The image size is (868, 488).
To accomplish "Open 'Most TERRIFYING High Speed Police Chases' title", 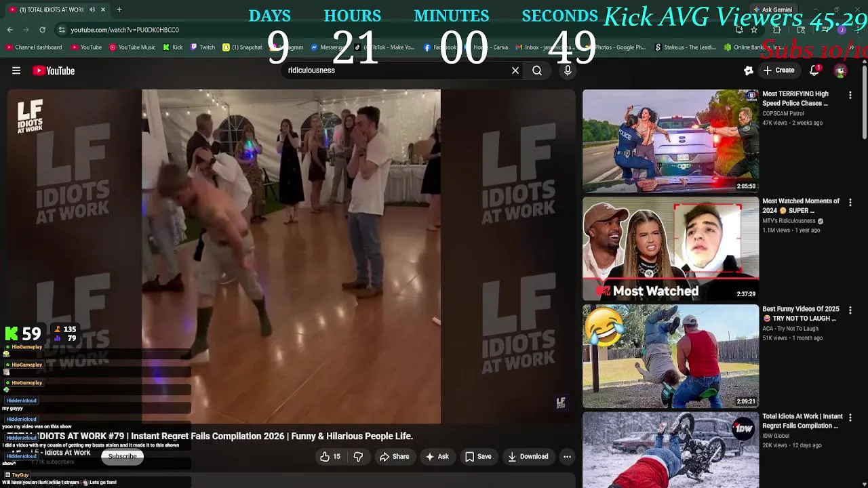I will 795,98.
